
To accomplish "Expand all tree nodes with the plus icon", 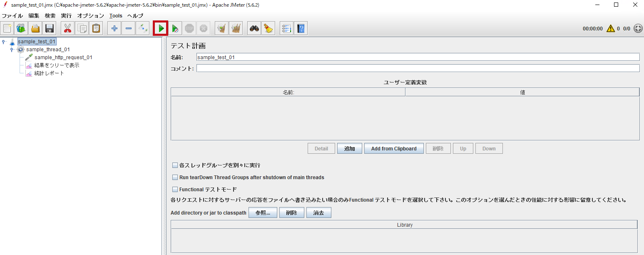I will tap(114, 28).
